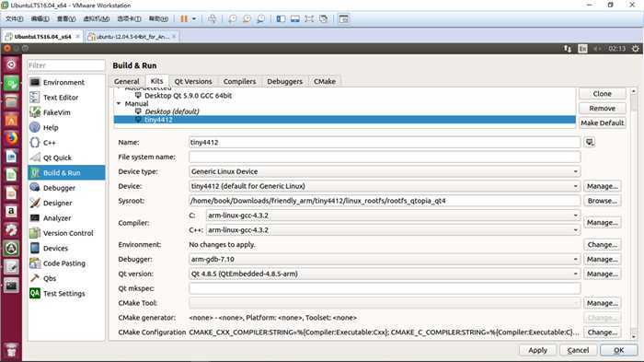Select the Build & Run category

point(66,173)
